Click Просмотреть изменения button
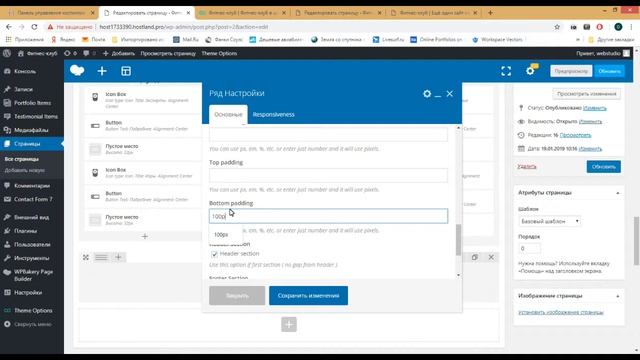This screenshot has width=640, height=360. pos(587,94)
